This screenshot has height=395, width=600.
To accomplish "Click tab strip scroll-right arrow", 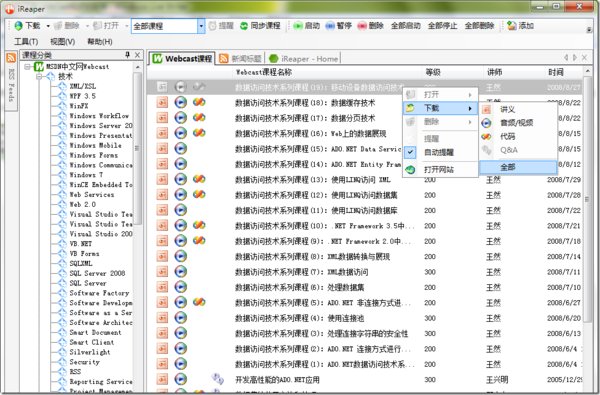I will coord(575,58).
